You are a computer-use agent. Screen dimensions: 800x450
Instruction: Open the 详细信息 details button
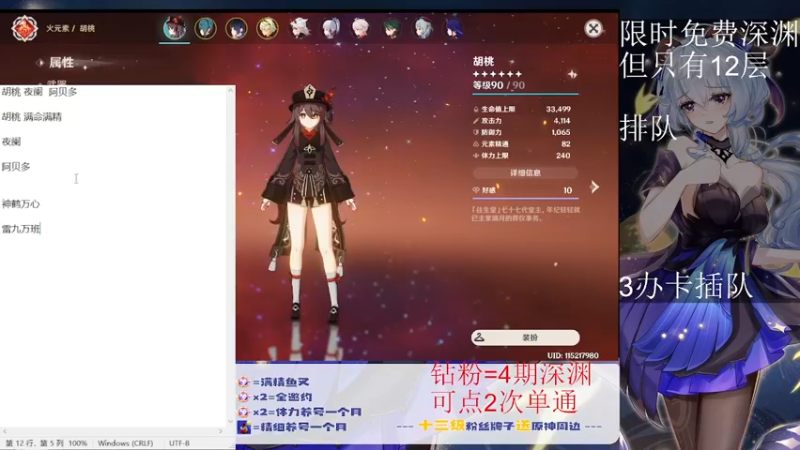pyautogui.click(x=525, y=173)
